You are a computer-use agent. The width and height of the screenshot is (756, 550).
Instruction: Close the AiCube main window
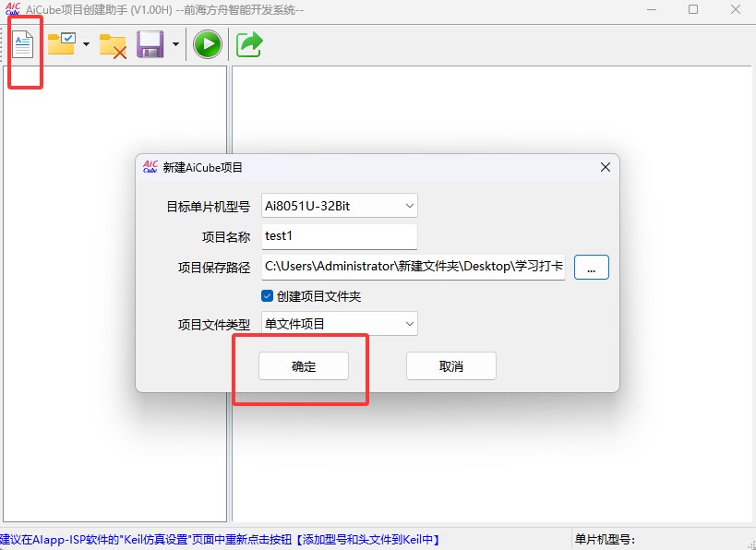(736, 9)
